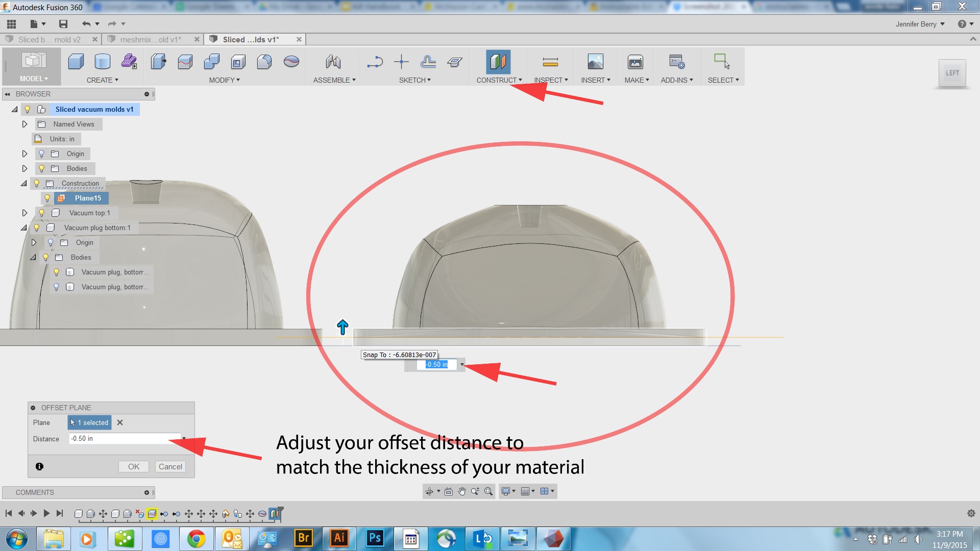This screenshot has height=551, width=980.
Task: Switch to meshmix...old v1 document tab
Action: click(150, 39)
